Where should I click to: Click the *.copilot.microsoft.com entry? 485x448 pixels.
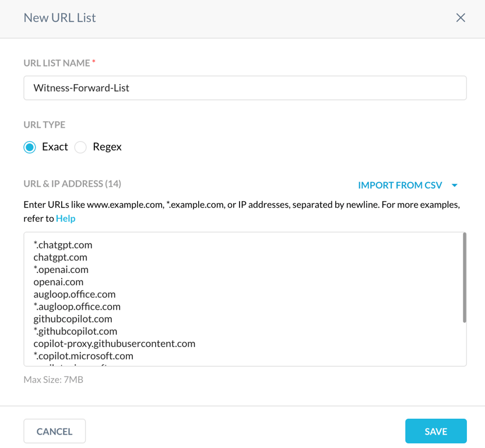click(83, 356)
